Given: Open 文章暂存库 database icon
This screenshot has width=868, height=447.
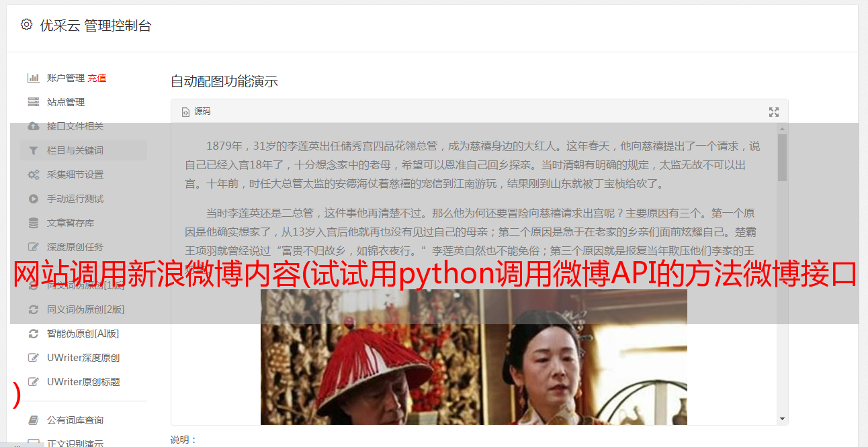Looking at the screenshot, I should 33,223.
